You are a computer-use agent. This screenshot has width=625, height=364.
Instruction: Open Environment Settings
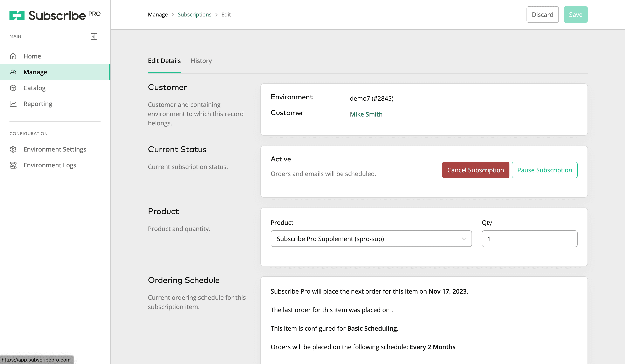[55, 149]
